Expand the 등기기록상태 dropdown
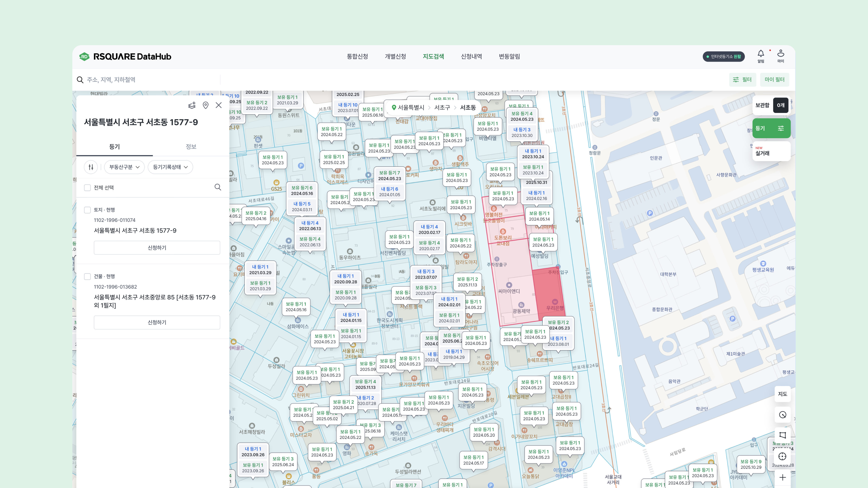This screenshot has height=488, width=868. [170, 167]
